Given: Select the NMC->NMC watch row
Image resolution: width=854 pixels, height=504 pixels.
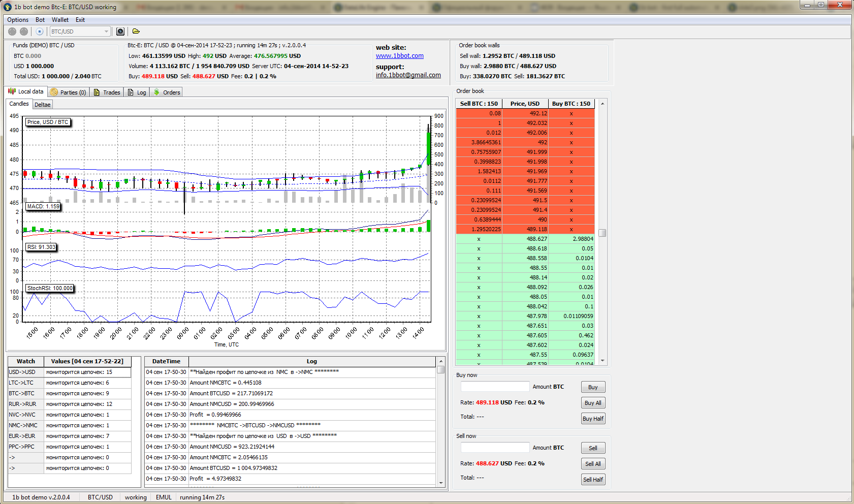Looking at the screenshot, I should [x=70, y=425].
